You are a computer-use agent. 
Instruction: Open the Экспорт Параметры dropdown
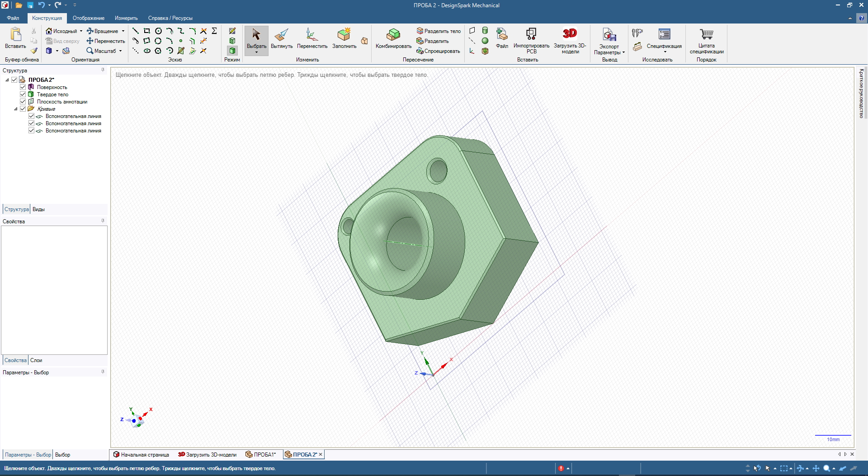623,52
